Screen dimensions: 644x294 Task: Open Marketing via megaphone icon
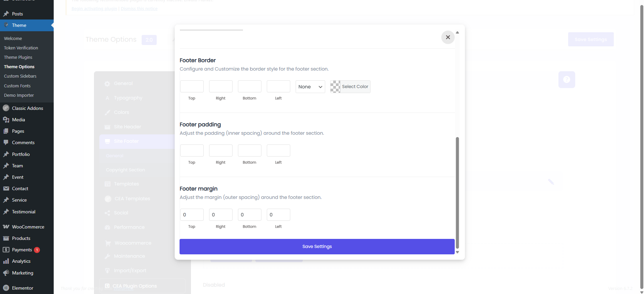6,273
